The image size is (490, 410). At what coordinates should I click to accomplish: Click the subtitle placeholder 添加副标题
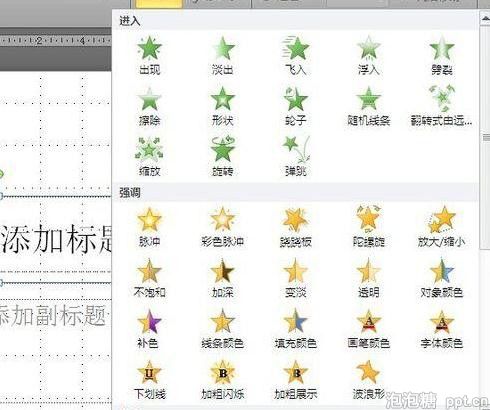click(53, 315)
